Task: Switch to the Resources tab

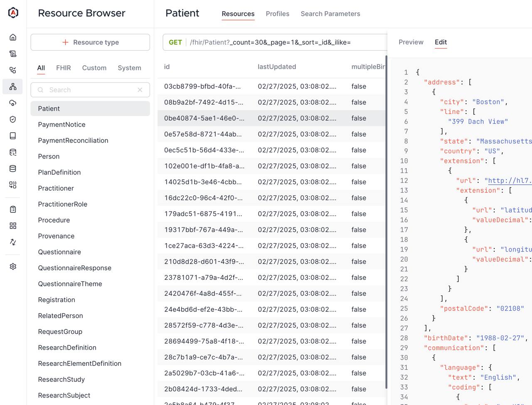Action: 238,14
